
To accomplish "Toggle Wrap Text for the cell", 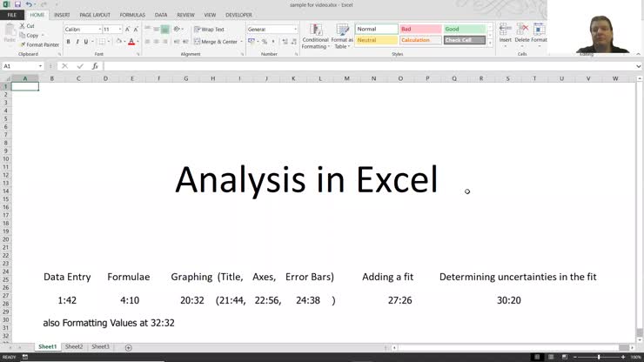I will 209,30.
